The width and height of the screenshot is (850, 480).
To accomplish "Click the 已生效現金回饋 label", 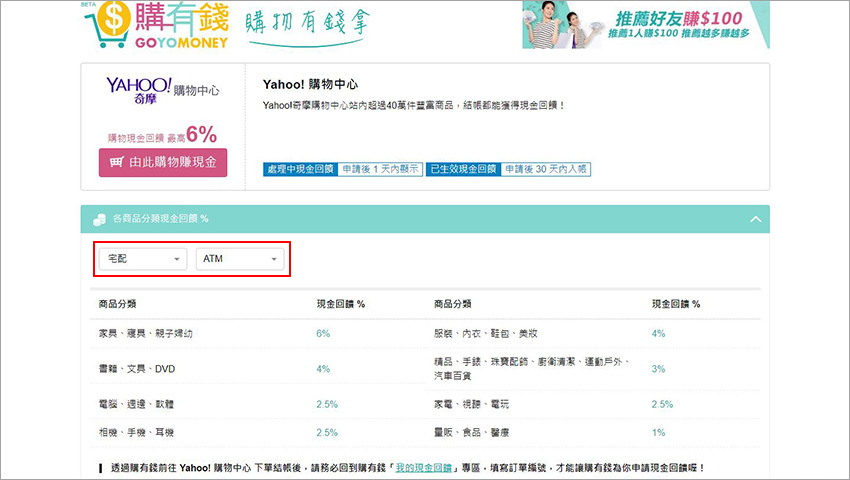I will click(463, 169).
